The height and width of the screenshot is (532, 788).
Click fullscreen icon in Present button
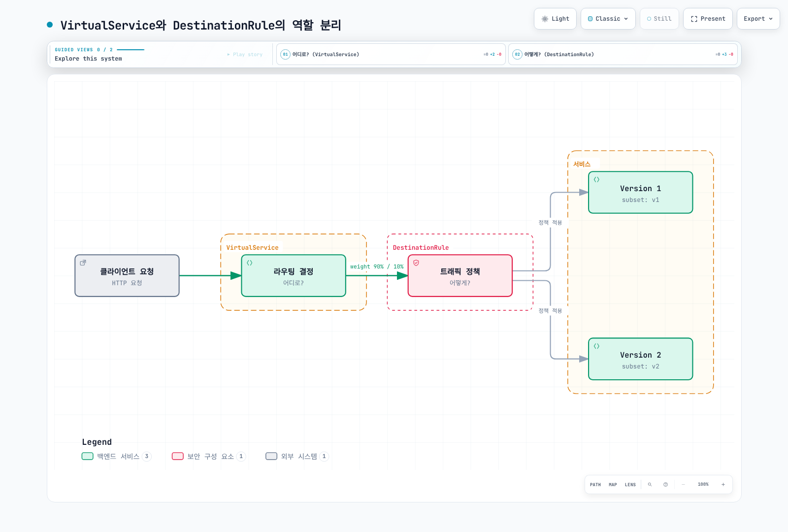click(x=694, y=19)
